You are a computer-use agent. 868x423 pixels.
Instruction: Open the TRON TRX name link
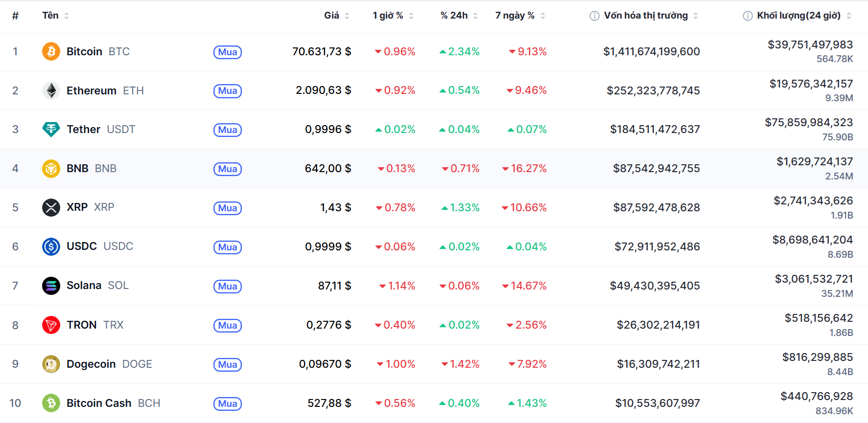(x=95, y=325)
